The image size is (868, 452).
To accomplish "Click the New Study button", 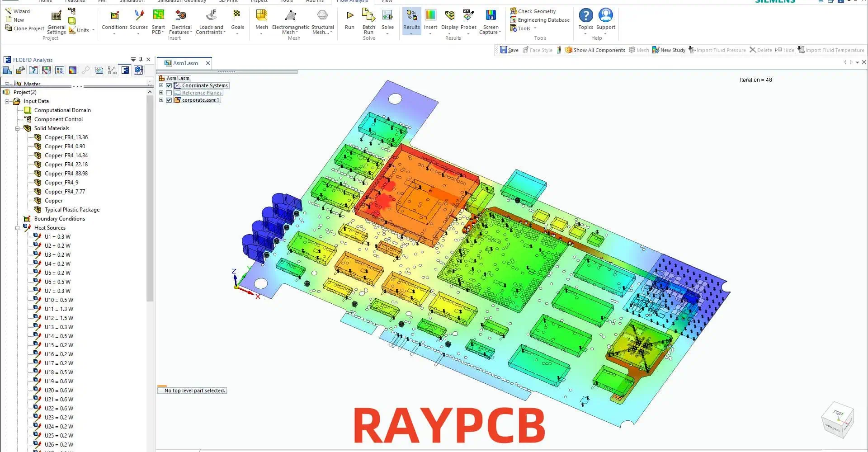I will pyautogui.click(x=669, y=50).
